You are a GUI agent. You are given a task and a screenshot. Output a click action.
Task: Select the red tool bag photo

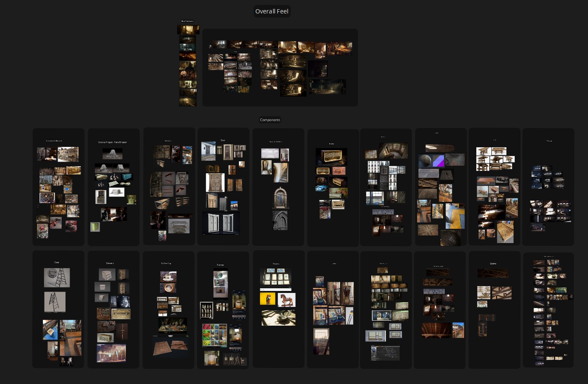point(71,226)
